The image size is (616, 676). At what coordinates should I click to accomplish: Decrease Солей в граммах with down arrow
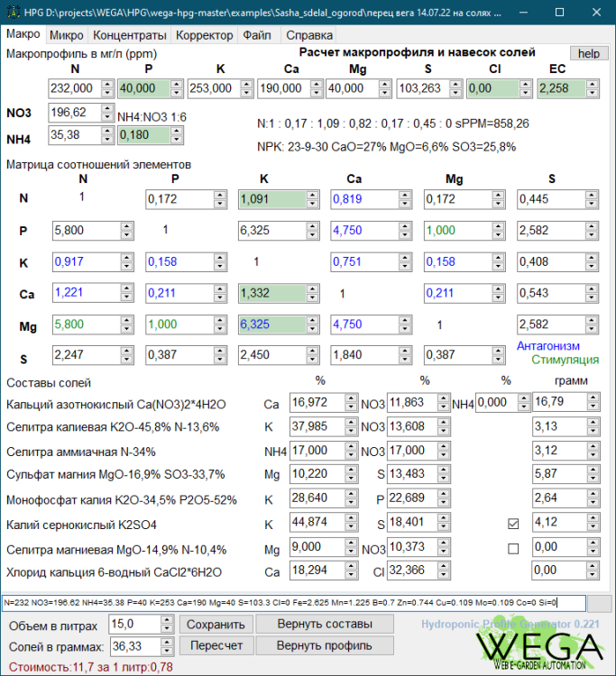coord(167,650)
